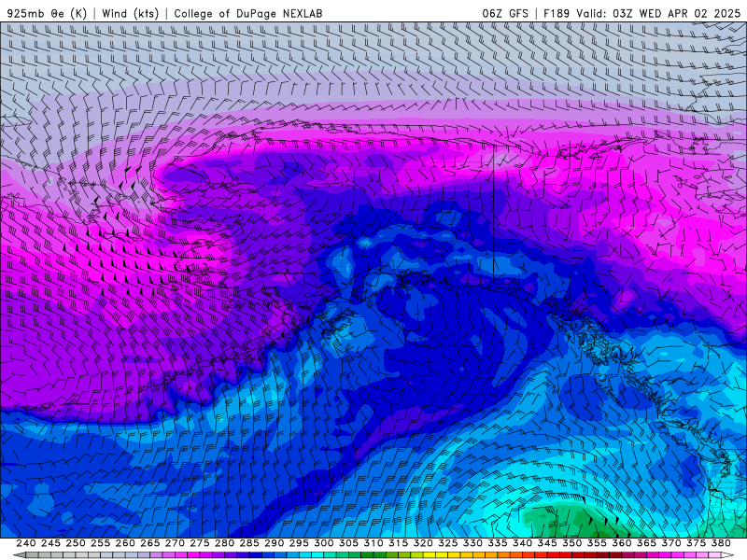Click the green swatch below 310
The width and height of the screenshot is (747, 560).
click(x=367, y=555)
